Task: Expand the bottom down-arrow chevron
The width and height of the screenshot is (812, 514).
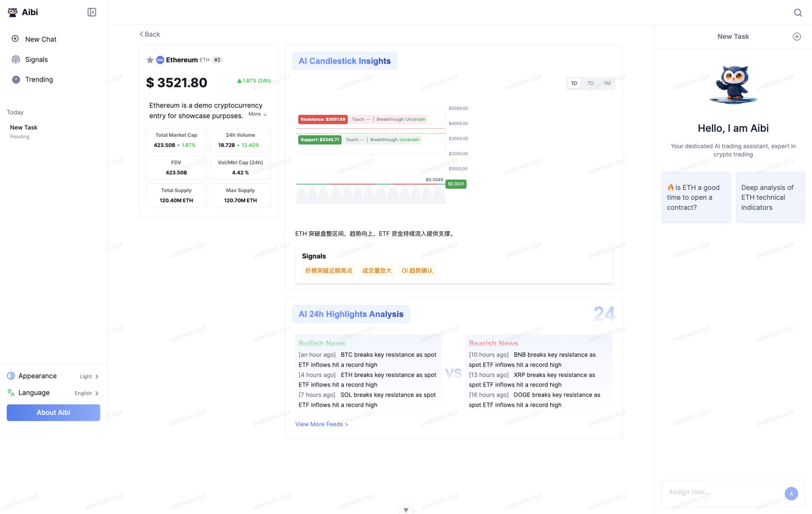Action: pos(406,509)
